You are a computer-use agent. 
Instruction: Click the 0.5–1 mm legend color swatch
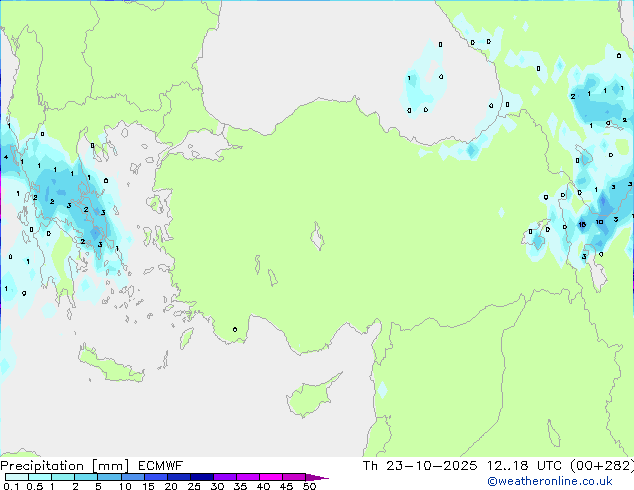(x=40, y=477)
